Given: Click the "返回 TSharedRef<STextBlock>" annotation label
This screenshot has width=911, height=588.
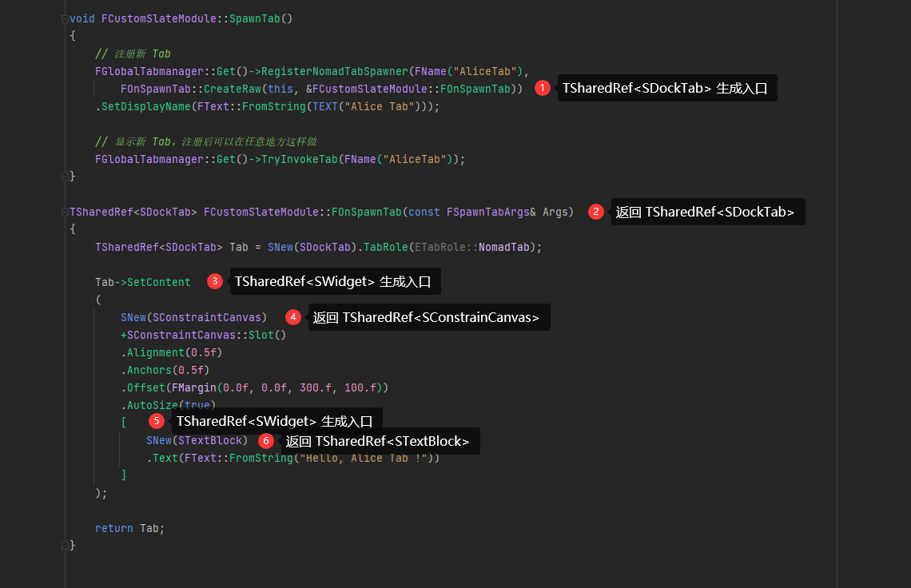Looking at the screenshot, I should (x=380, y=442).
